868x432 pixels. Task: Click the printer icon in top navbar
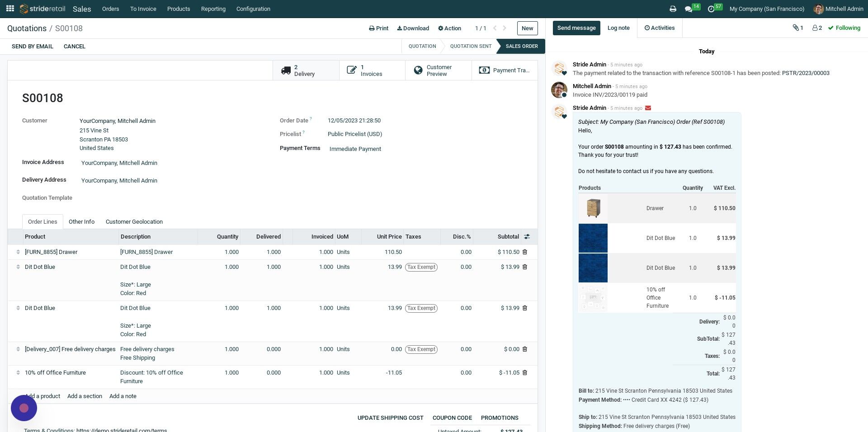(673, 9)
